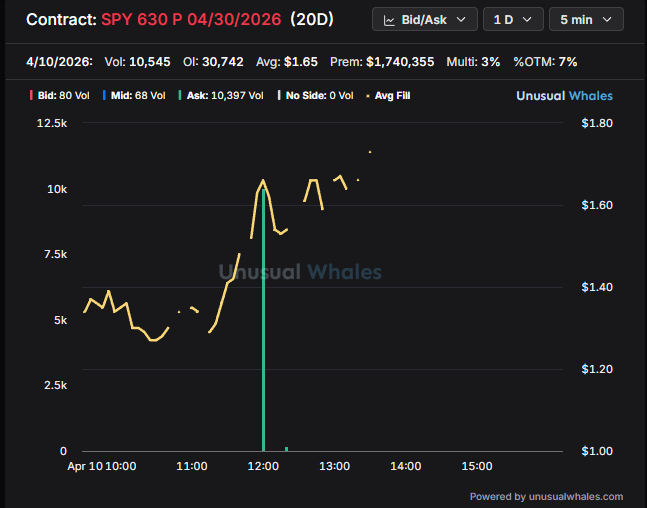Click the chevron arrow on the Bid/Ask selector
This screenshot has width=647, height=508.
461,19
